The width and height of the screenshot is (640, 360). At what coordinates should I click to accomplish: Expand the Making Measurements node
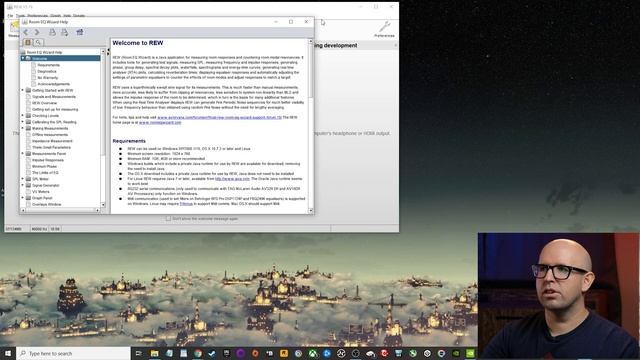tap(23, 128)
